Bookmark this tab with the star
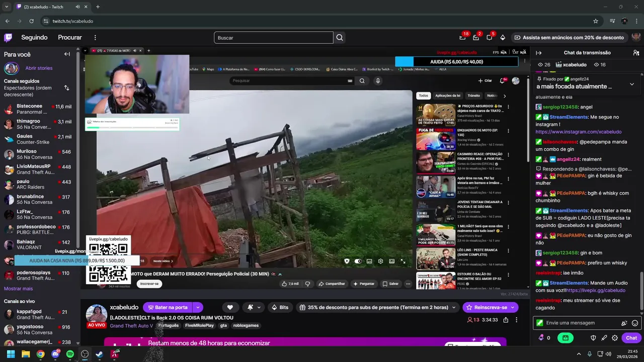 click(596, 21)
